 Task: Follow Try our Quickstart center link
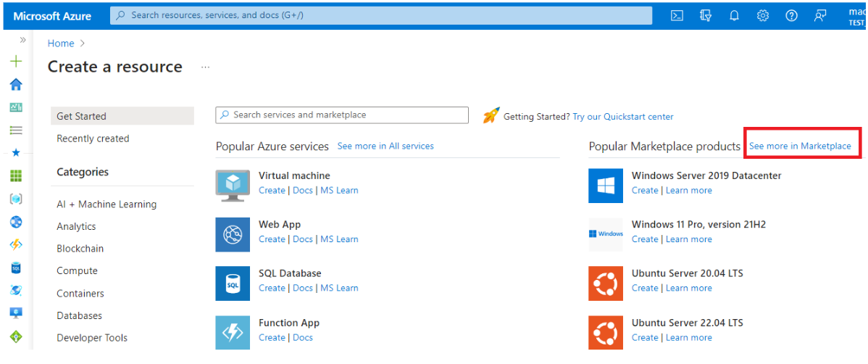pos(623,116)
